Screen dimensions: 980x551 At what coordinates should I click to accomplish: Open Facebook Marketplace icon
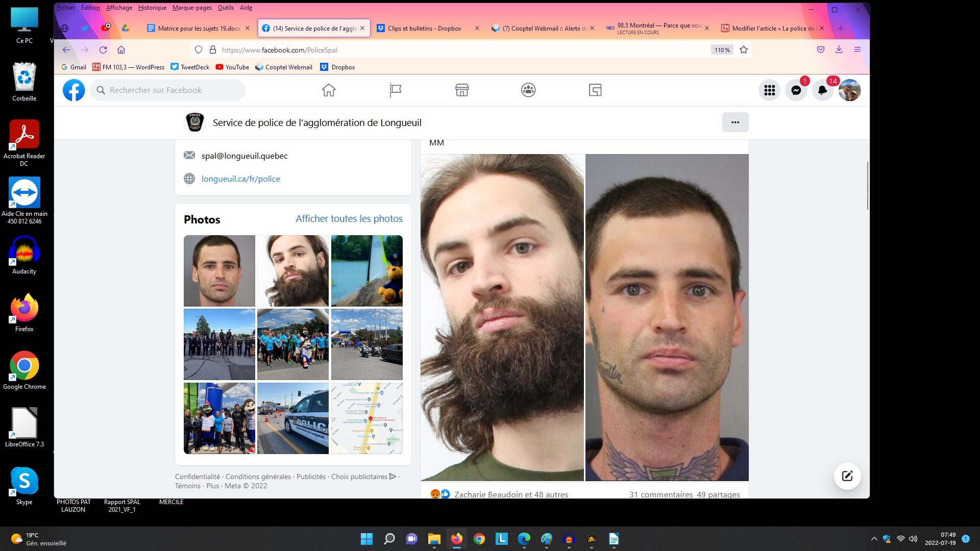(462, 90)
